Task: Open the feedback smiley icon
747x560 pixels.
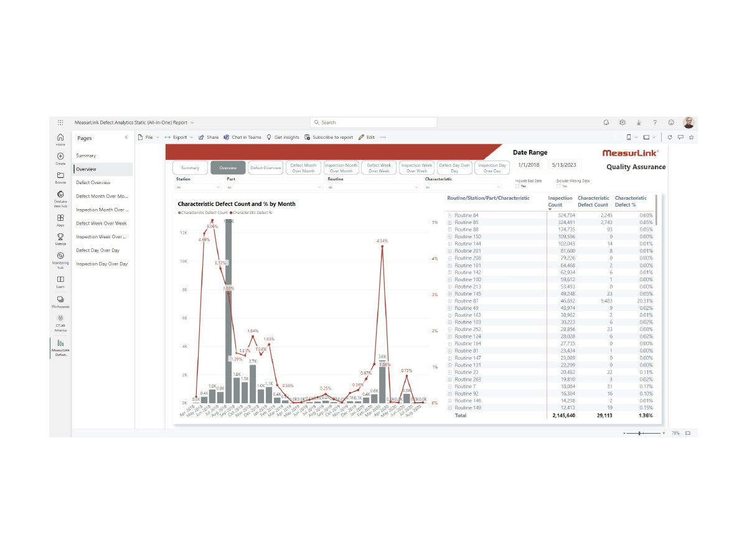Action: click(x=671, y=123)
